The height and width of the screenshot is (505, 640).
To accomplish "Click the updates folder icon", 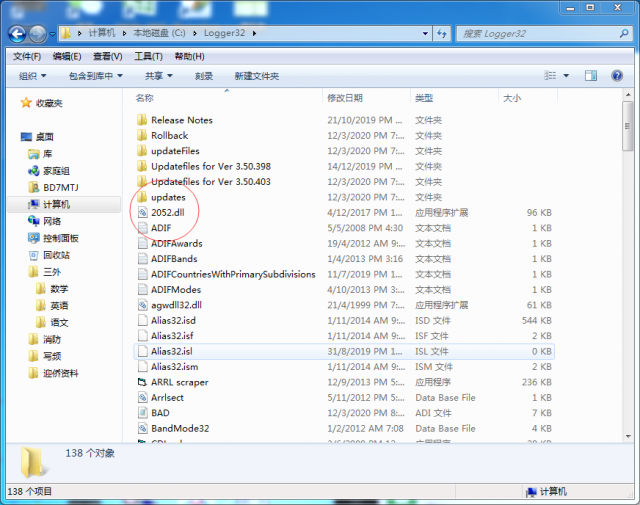I will coord(142,197).
